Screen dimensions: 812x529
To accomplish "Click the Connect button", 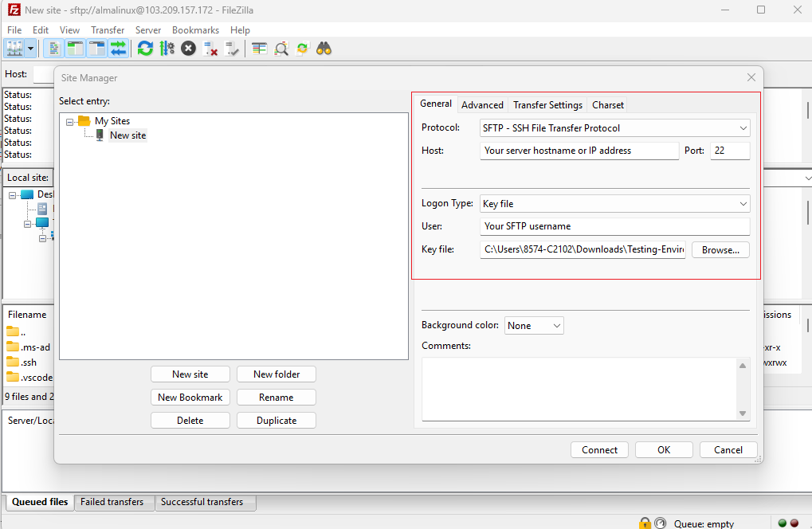I will tap(600, 450).
